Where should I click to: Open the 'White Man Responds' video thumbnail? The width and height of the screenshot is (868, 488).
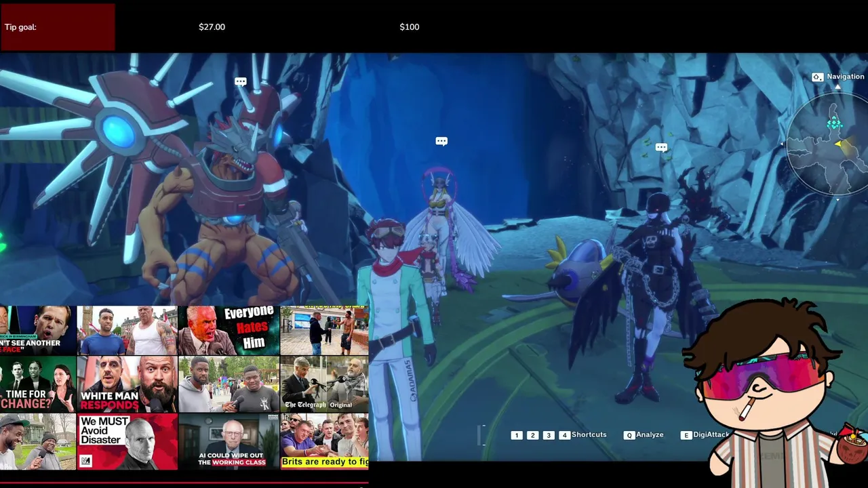(x=127, y=384)
